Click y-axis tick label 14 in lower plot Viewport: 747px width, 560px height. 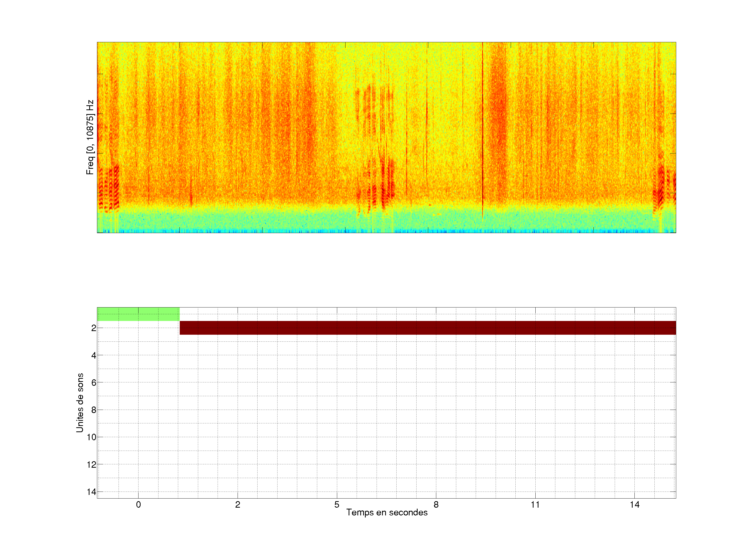coord(92,492)
